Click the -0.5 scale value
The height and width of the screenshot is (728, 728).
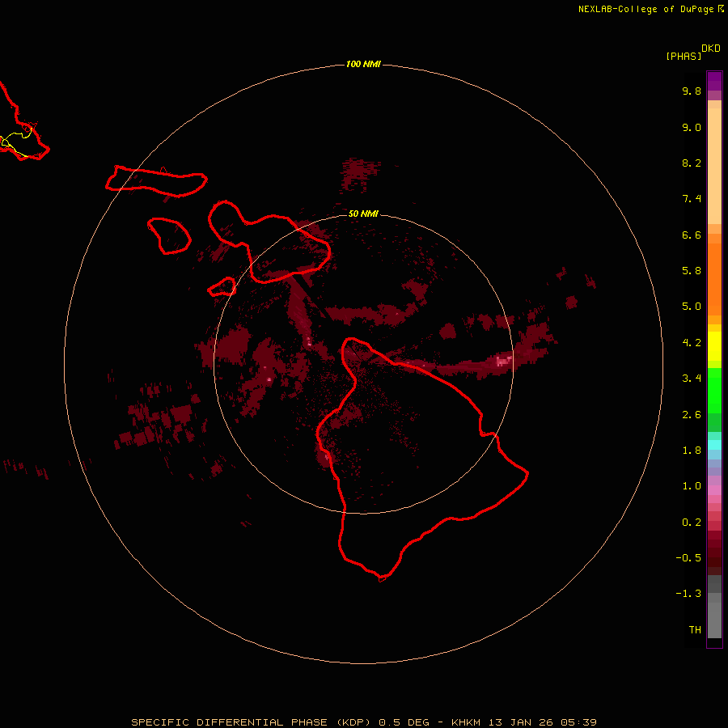coord(688,558)
